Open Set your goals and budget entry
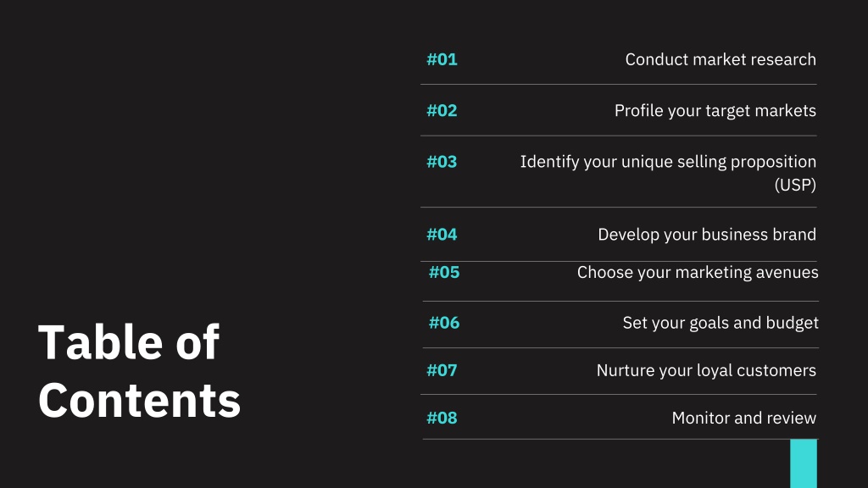This screenshot has height=488, width=868. (721, 323)
